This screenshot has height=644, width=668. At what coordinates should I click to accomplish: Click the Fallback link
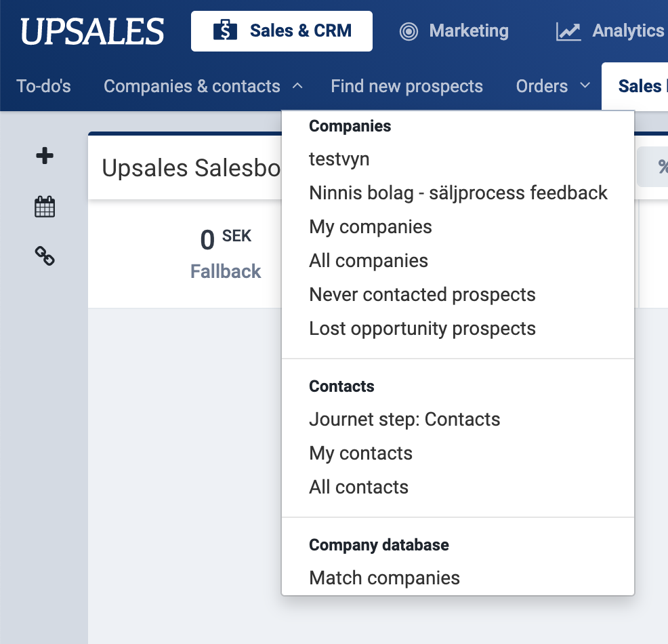pyautogui.click(x=226, y=271)
